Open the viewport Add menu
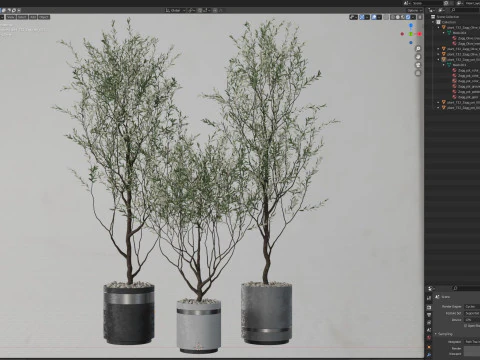Image resolution: width=480 pixels, height=360 pixels. coord(33,17)
